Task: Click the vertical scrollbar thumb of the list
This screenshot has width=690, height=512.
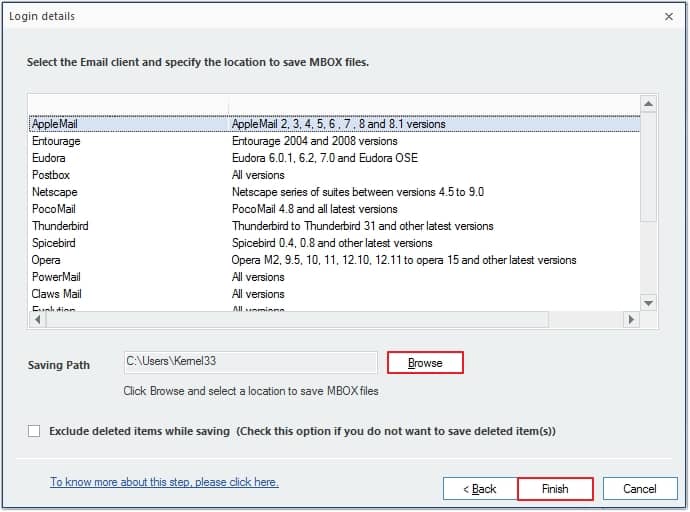Action: 648,167
